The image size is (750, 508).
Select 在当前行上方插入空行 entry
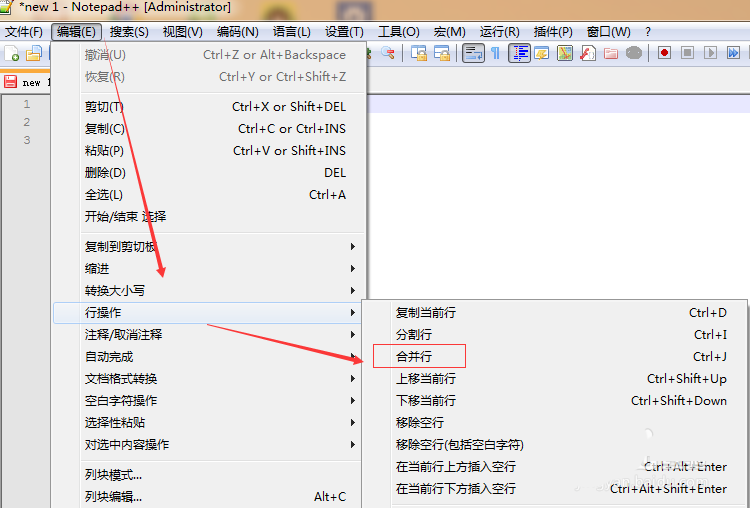554,467
